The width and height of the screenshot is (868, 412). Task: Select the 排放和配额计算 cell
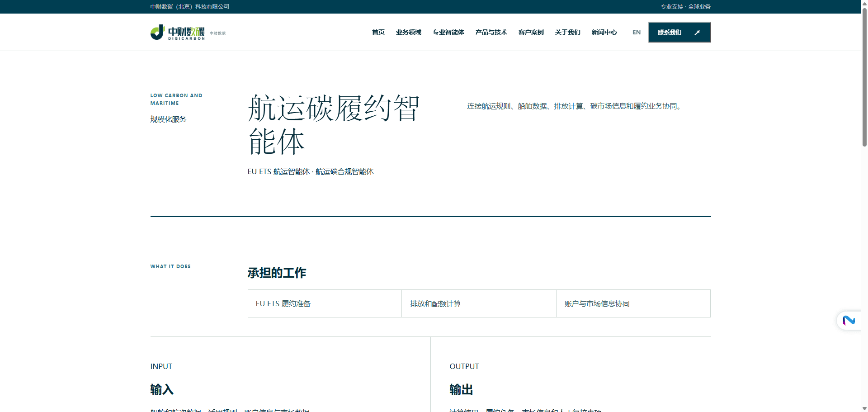pyautogui.click(x=479, y=303)
